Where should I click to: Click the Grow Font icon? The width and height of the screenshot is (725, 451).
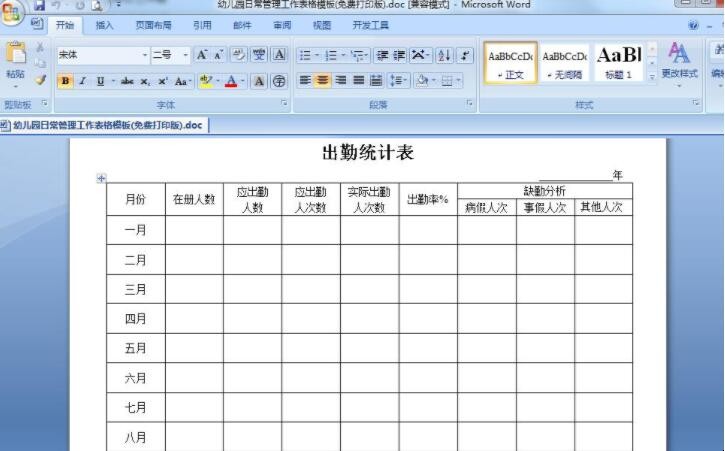(x=201, y=55)
